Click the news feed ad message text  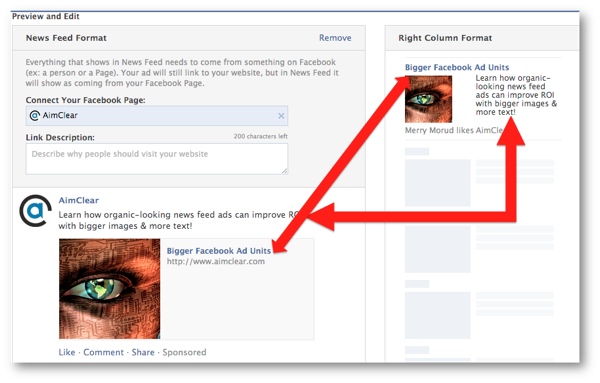[178, 220]
